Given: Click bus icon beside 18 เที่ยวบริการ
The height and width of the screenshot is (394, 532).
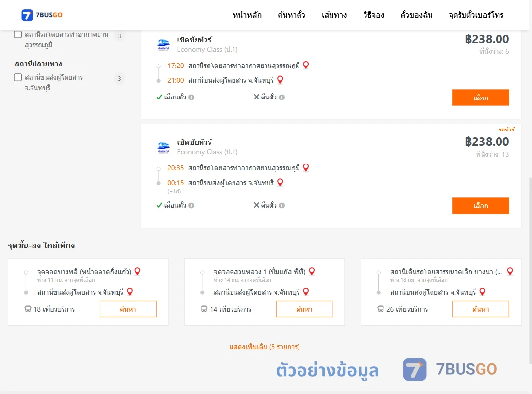Looking at the screenshot, I should (x=28, y=309).
